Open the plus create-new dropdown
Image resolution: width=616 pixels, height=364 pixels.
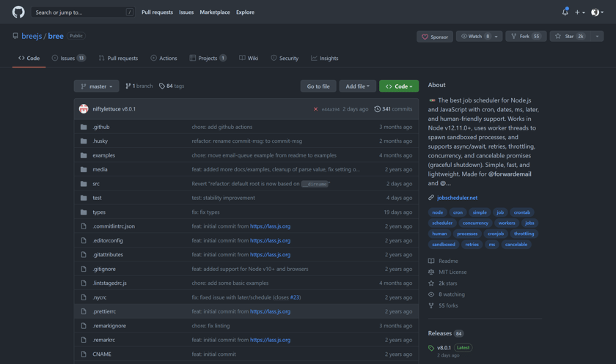[x=580, y=12]
